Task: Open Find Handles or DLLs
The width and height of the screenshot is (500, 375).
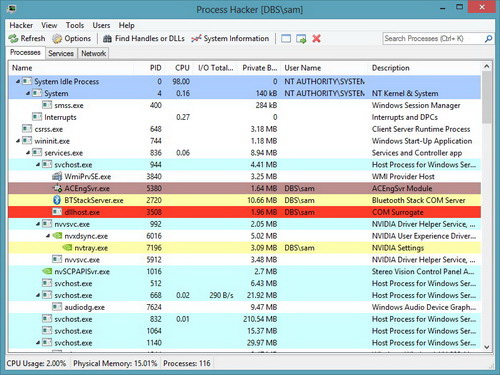Action: 144,39
